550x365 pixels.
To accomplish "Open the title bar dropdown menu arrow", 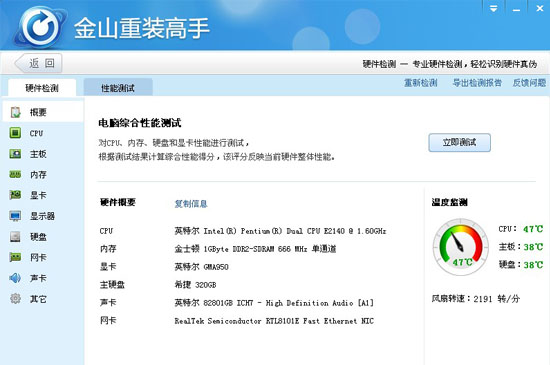I will click(x=494, y=9).
